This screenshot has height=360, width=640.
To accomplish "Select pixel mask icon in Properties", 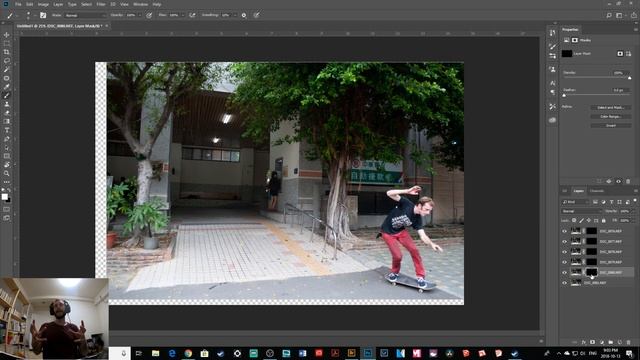I will click(620, 53).
